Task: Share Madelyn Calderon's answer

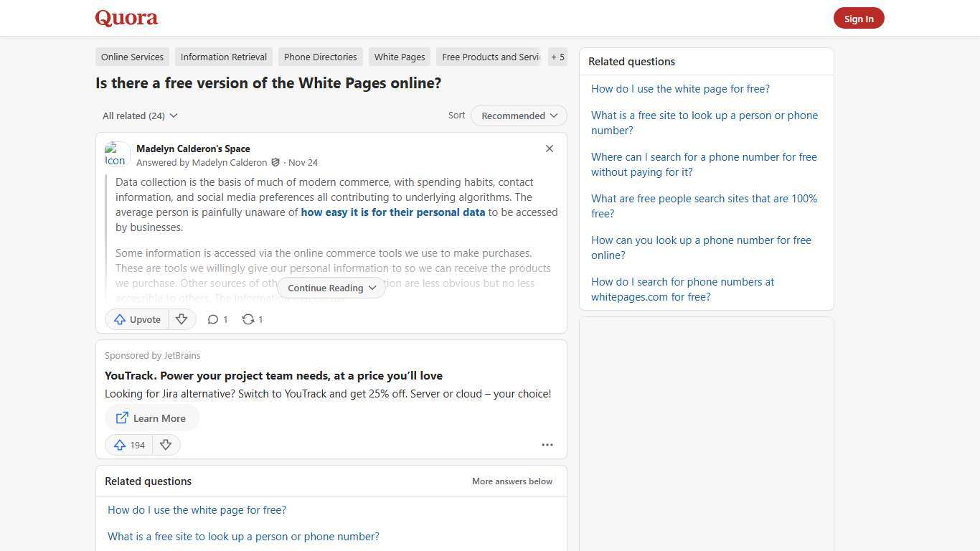Action: click(x=252, y=319)
